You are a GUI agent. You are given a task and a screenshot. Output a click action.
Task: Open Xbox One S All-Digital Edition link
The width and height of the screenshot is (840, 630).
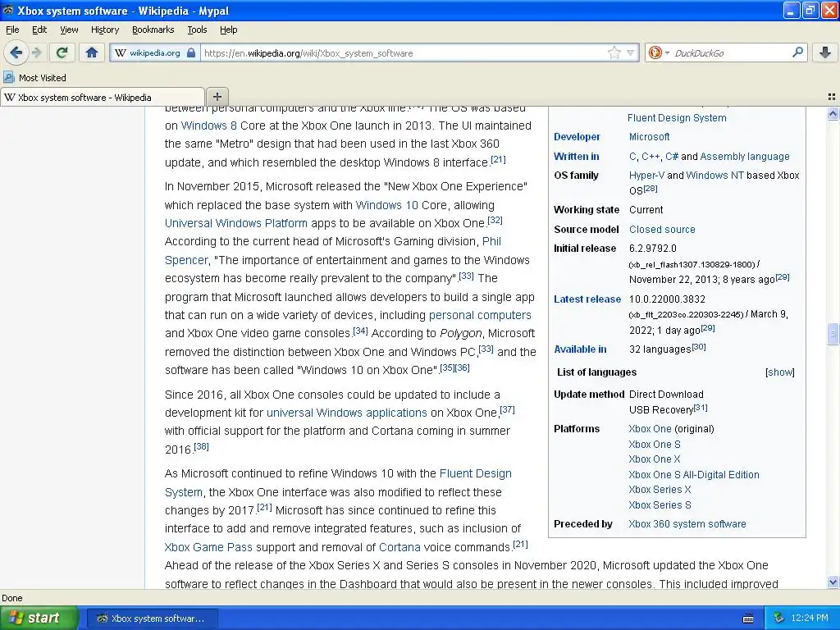[694, 475]
